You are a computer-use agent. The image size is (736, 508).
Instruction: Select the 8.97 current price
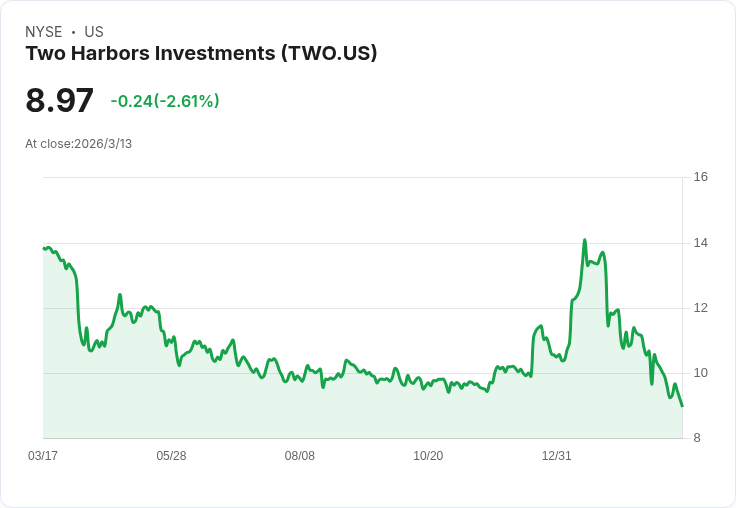[x=60, y=100]
